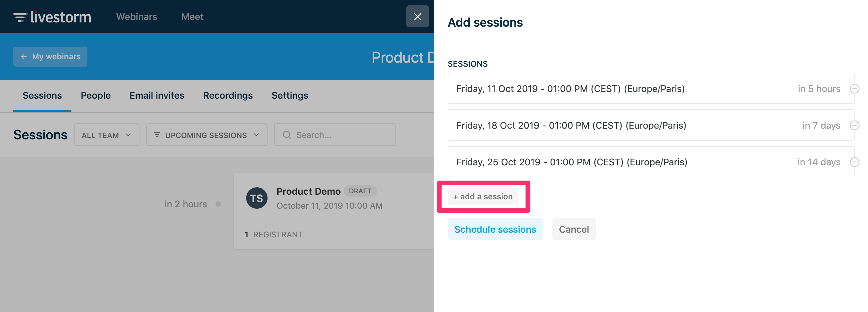Click the TS host avatar
Image resolution: width=868 pixels, height=312 pixels.
[257, 198]
